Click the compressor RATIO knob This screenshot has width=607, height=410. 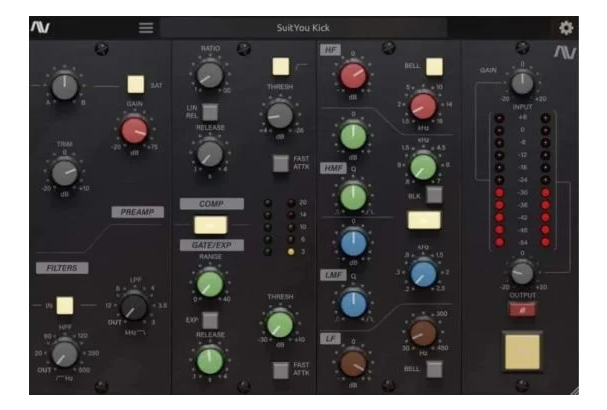click(x=210, y=75)
